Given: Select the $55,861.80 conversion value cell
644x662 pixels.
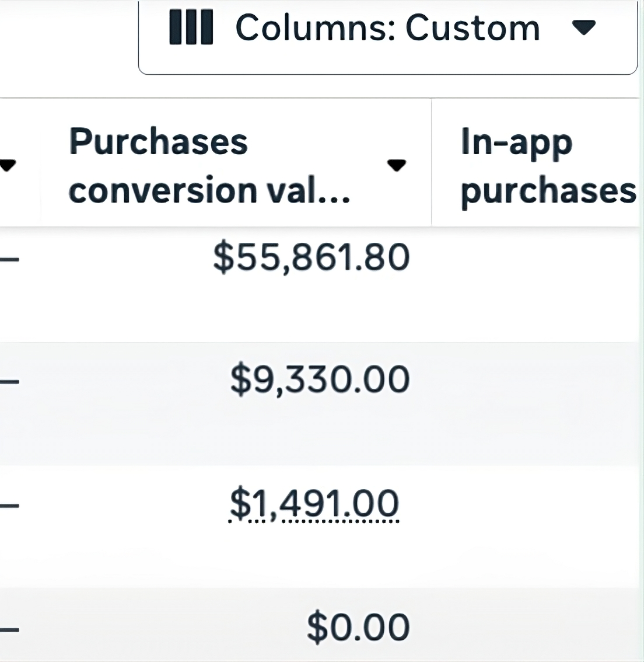Looking at the screenshot, I should click(x=311, y=258).
